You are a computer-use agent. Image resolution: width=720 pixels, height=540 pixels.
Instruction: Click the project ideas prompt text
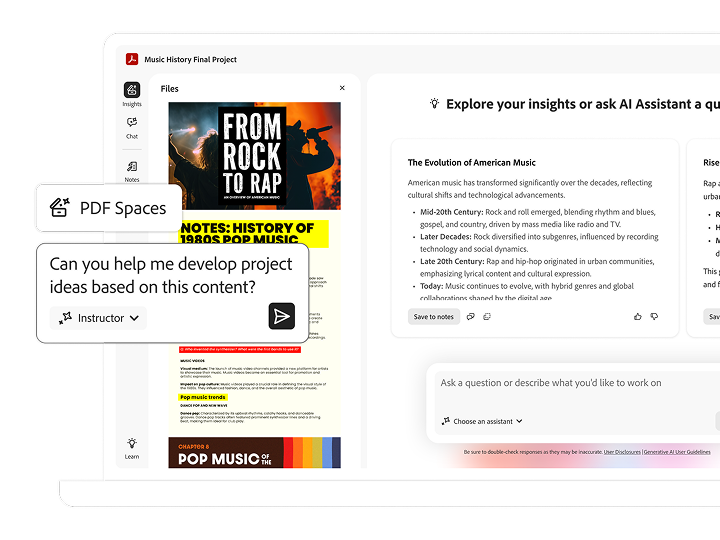click(171, 275)
